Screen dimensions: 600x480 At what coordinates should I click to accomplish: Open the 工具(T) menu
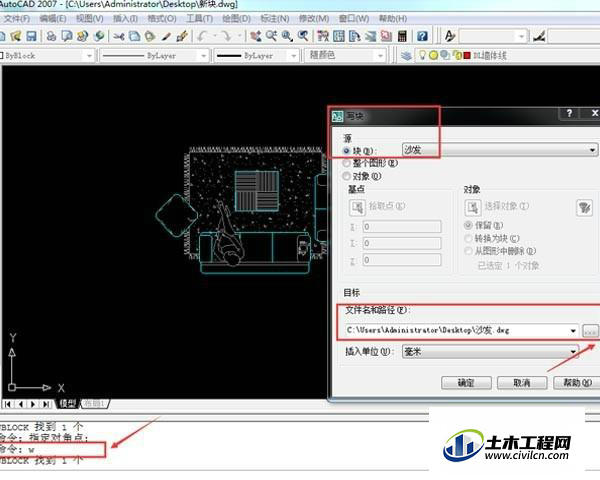199,18
